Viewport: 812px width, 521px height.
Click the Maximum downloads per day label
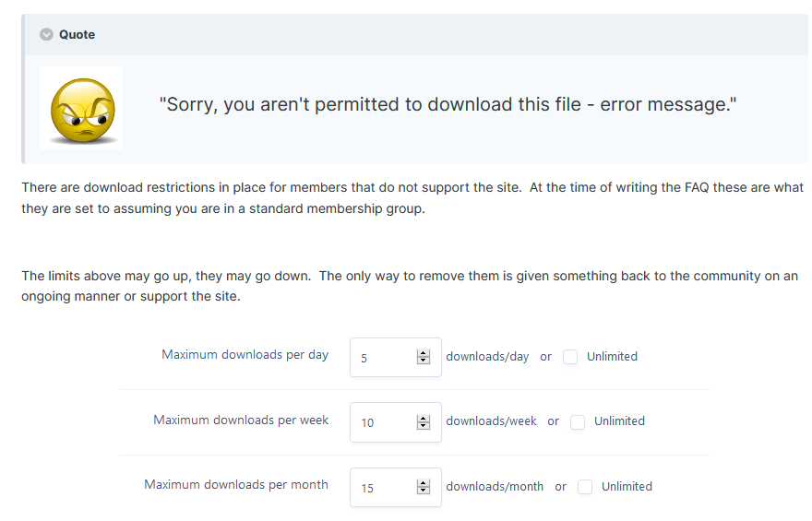click(245, 355)
